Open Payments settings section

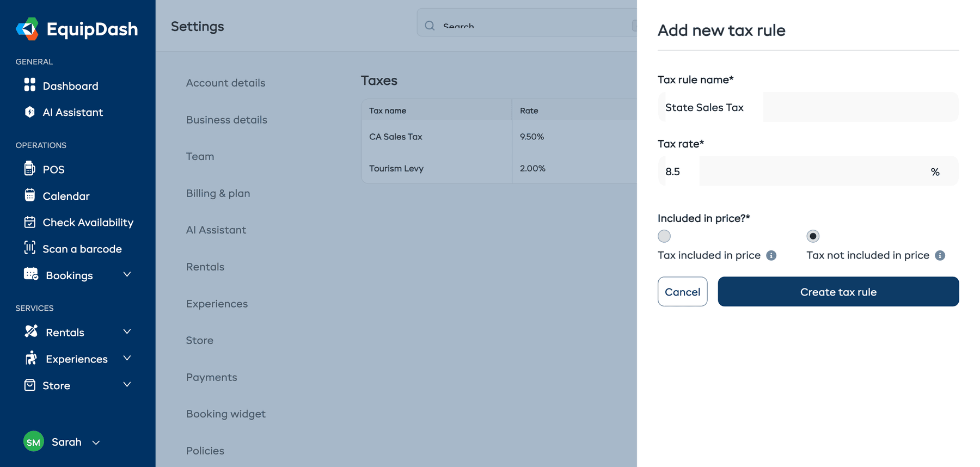(211, 377)
